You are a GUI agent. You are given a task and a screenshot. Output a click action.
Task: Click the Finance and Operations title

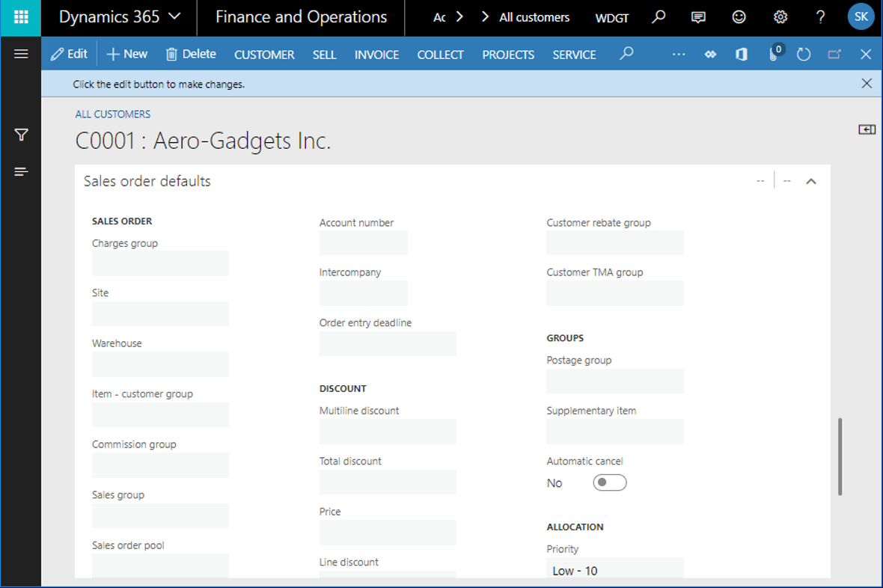[302, 17]
